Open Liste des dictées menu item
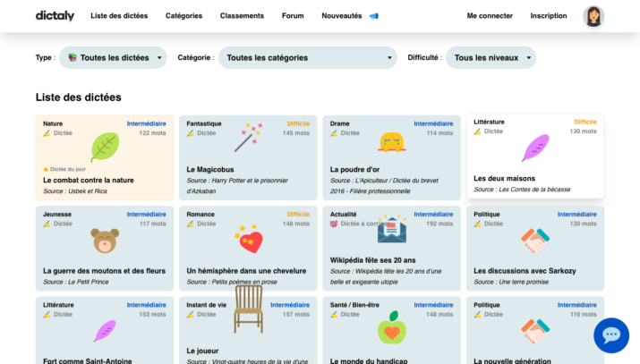Viewport: 640px width, 364px height. tap(120, 16)
